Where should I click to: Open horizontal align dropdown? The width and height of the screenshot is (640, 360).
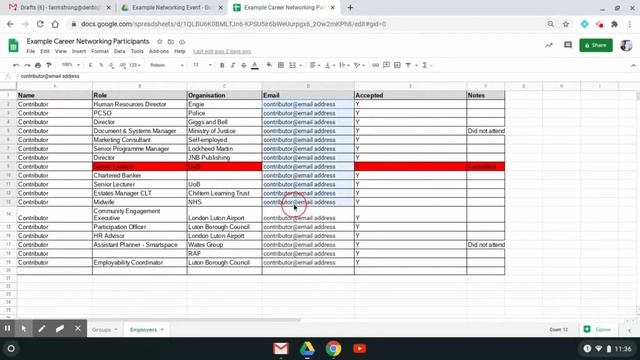(315, 65)
